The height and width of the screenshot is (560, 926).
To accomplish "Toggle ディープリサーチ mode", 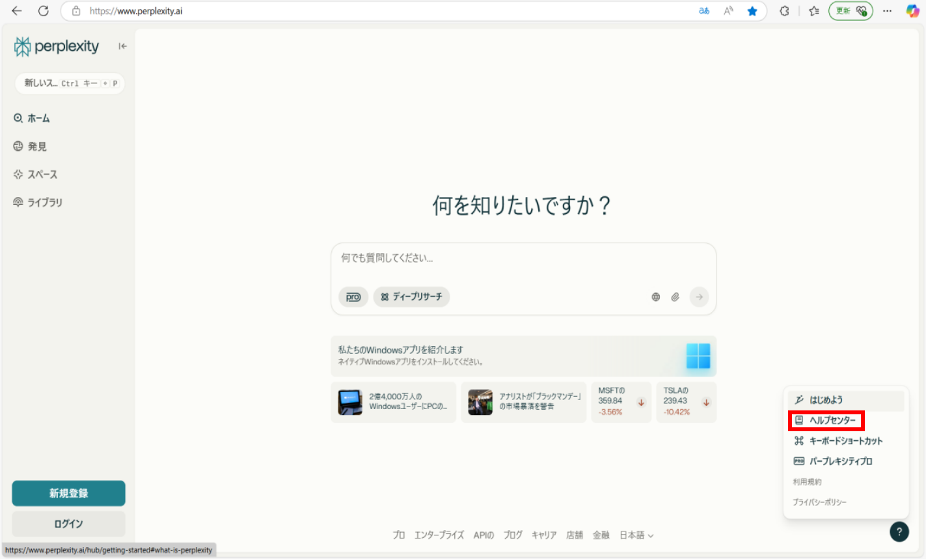I will tap(412, 297).
